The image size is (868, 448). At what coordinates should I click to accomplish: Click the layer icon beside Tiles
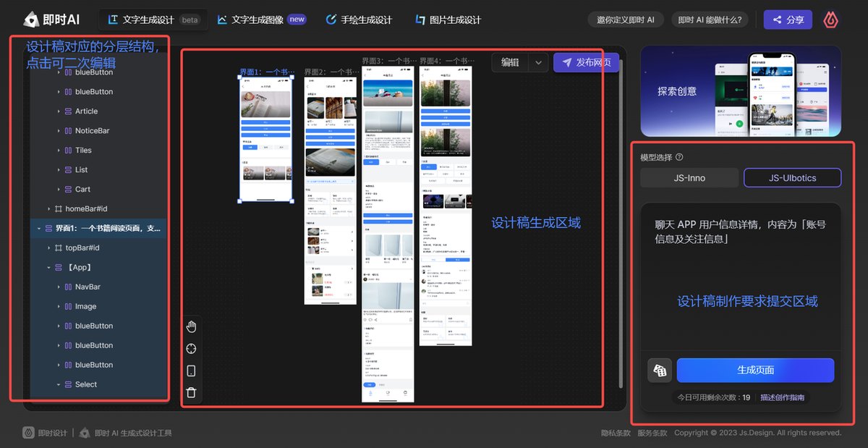click(x=68, y=151)
